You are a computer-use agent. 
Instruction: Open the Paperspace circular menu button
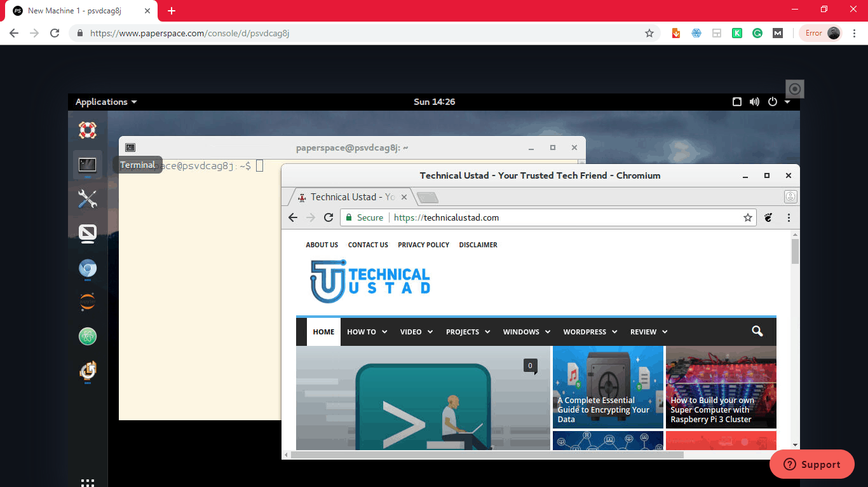pos(794,89)
